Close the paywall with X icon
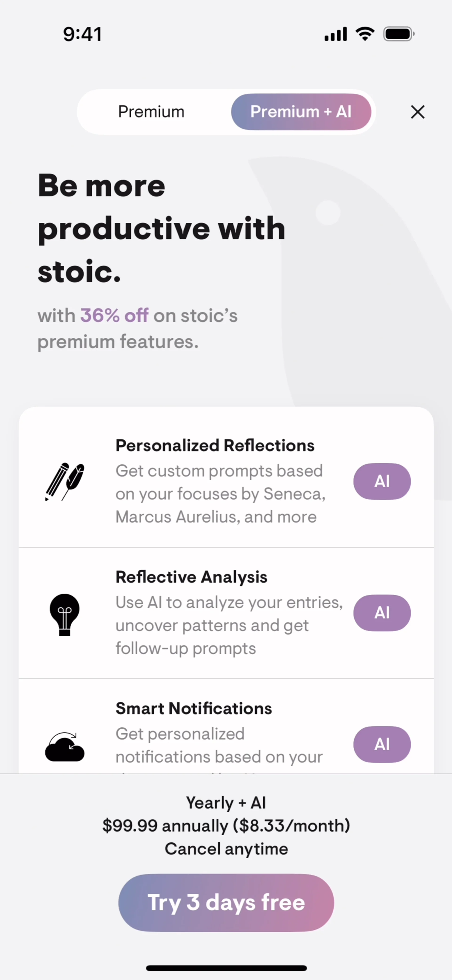The height and width of the screenshot is (980, 452). coord(417,112)
